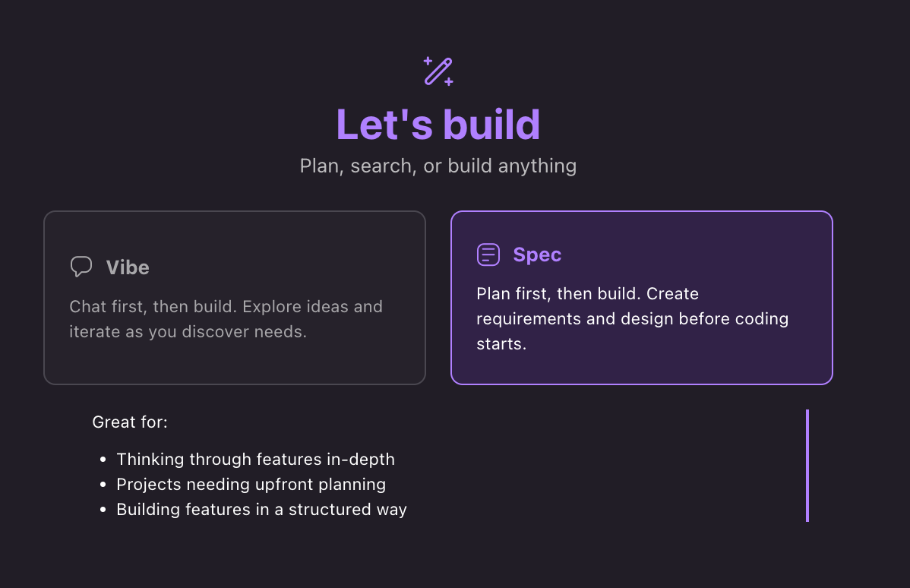Click "requirements and design before coding" text
This screenshot has height=588, width=910.
632,318
